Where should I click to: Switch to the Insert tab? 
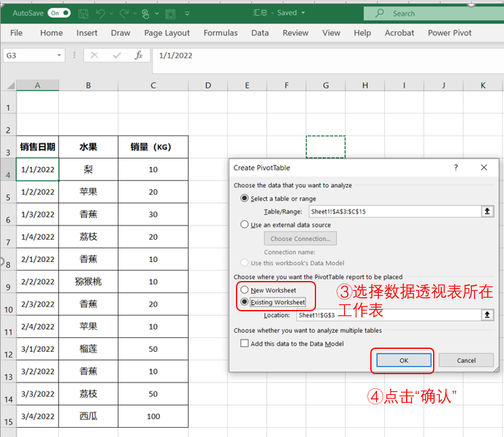(x=87, y=33)
